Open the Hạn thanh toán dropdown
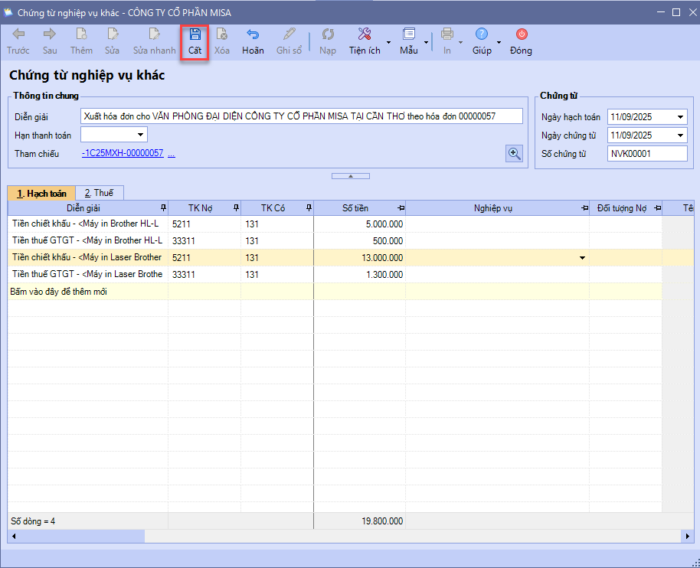Viewport: 700px width, 568px height. pos(140,134)
